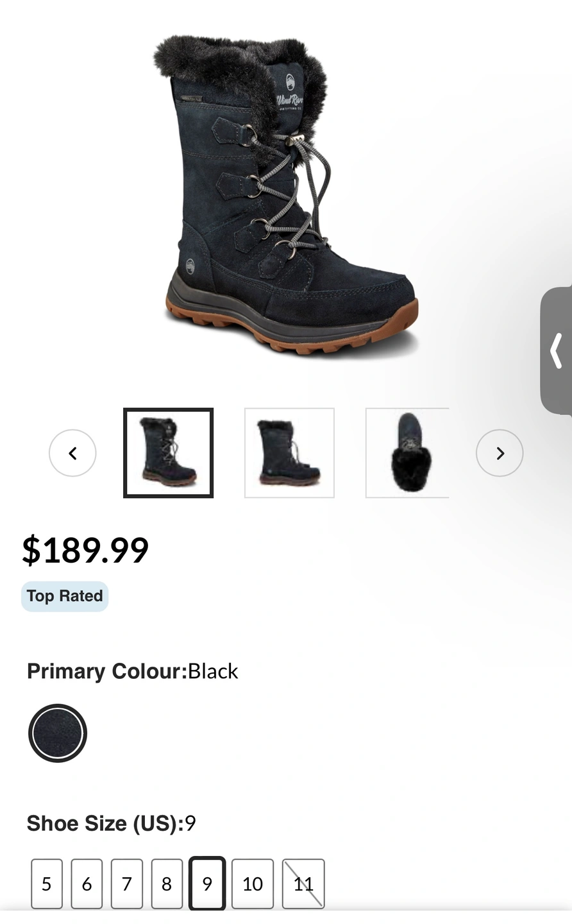Image resolution: width=572 pixels, height=924 pixels.
Task: Choose the Black colour swatch
Action: coord(58,733)
